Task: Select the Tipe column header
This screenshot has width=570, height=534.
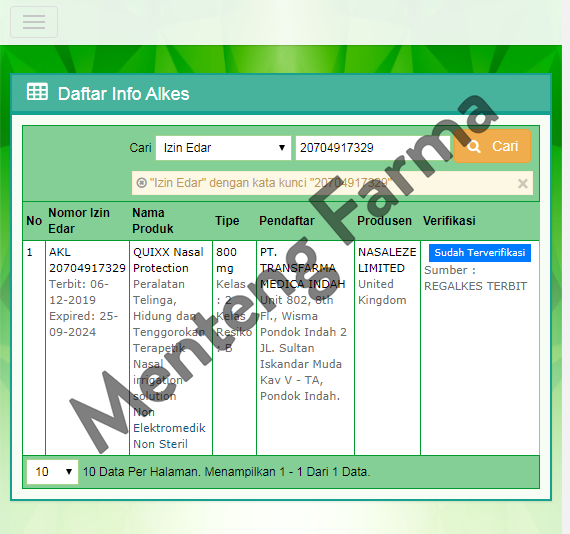Action: point(227,221)
